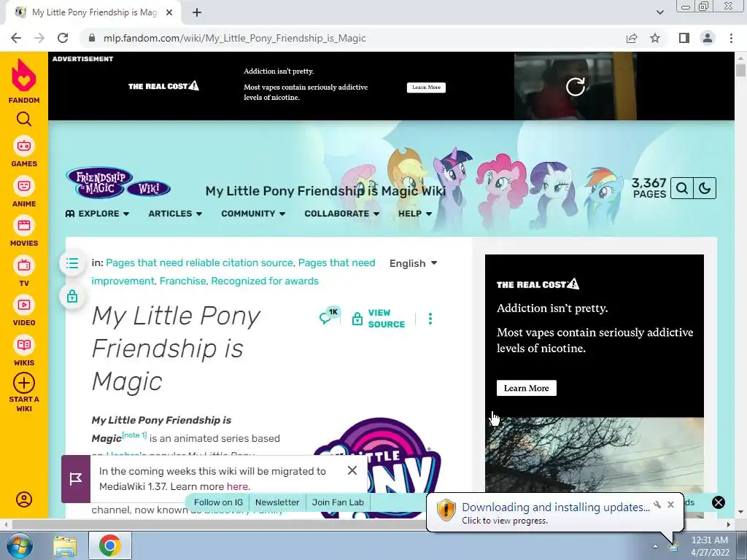Screen dimensions: 747x560
Task: Click Join Fan Lab button
Action: tap(338, 502)
